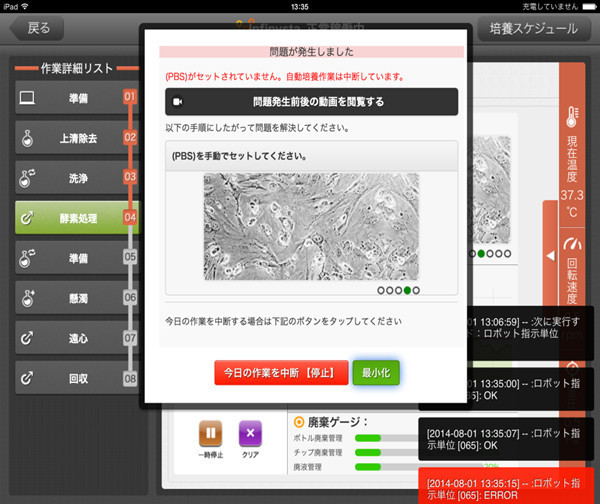Tap the 戻る back button

(37, 28)
